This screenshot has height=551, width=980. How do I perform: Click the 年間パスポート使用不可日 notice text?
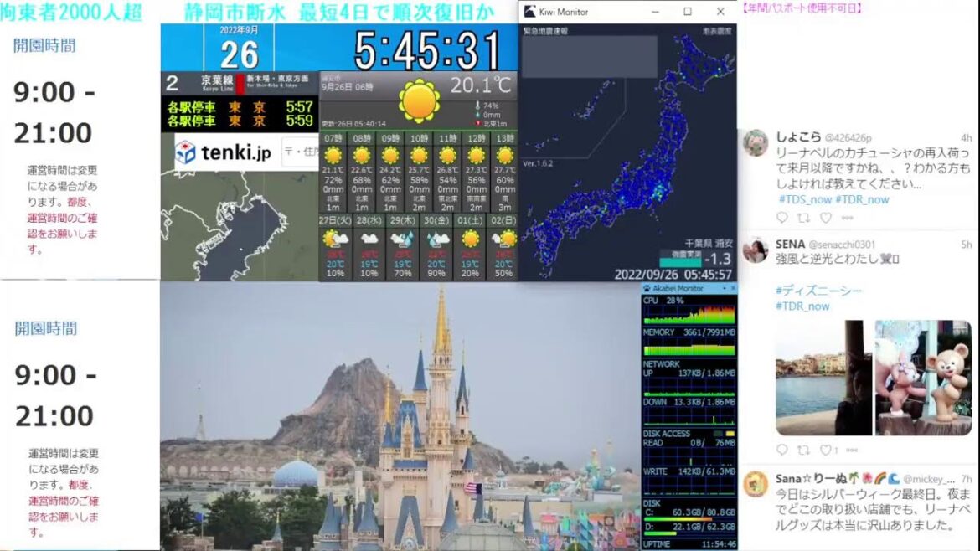click(x=802, y=8)
